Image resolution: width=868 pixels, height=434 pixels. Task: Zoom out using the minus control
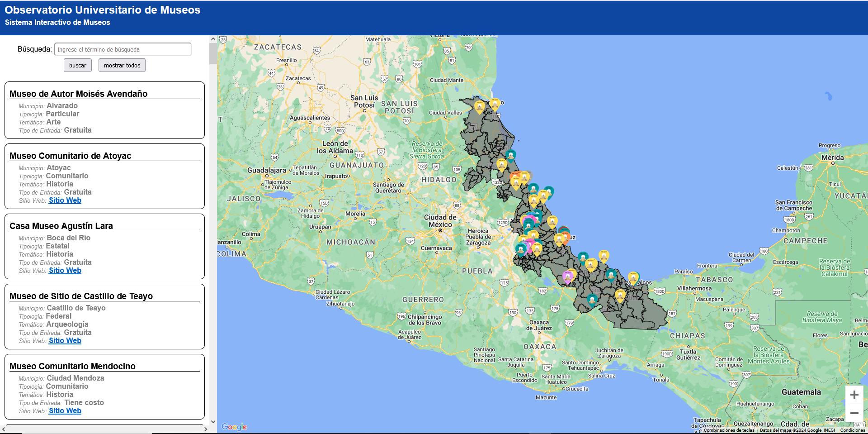[854, 413]
